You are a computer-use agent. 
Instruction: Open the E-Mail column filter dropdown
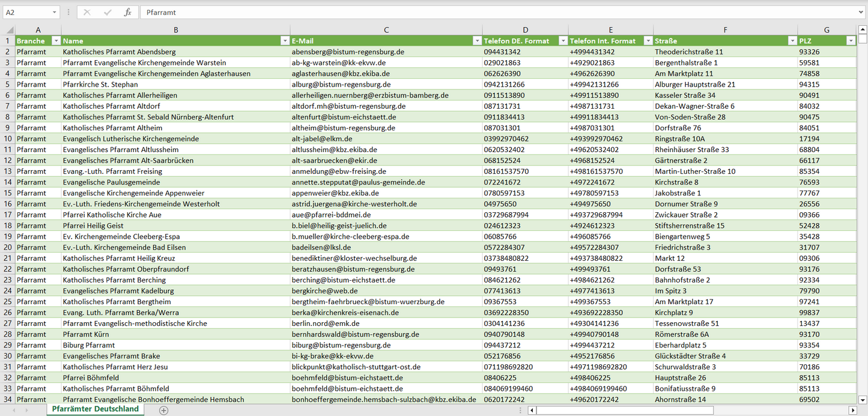[x=477, y=41]
